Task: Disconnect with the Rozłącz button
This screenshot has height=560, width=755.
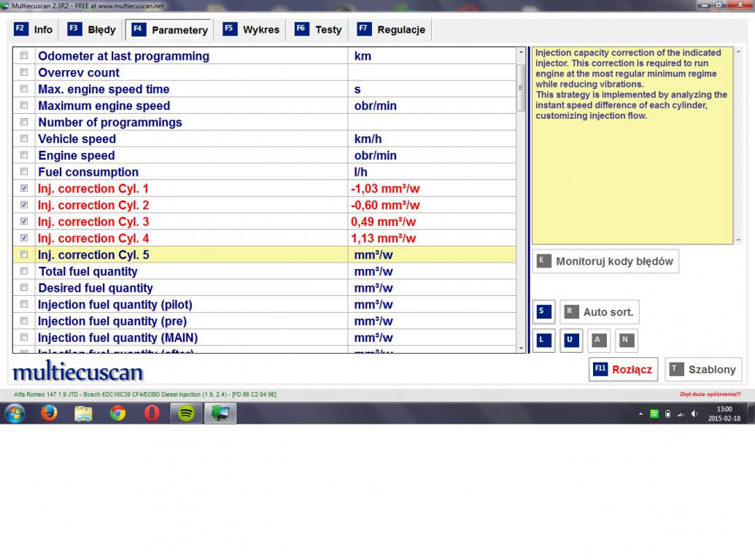Action: 623,370
